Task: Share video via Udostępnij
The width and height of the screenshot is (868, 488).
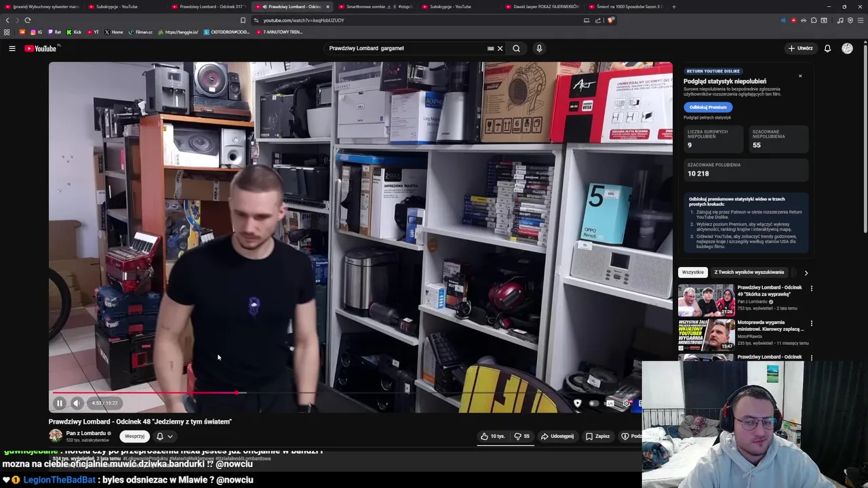Action: [x=557, y=436]
